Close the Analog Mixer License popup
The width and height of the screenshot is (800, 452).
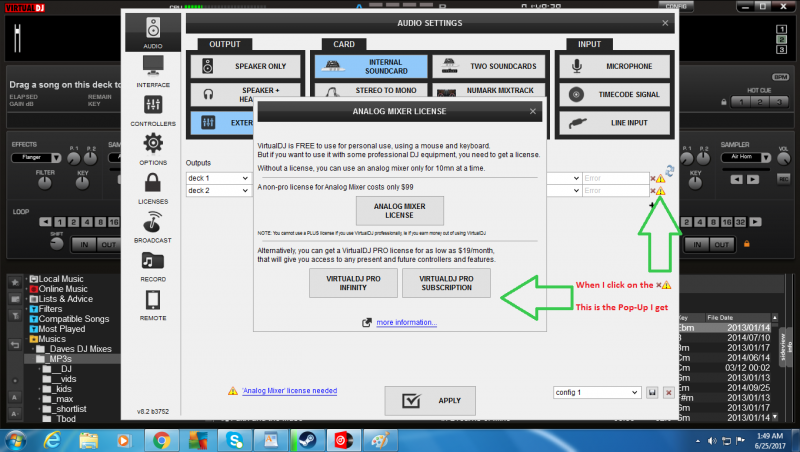533,111
